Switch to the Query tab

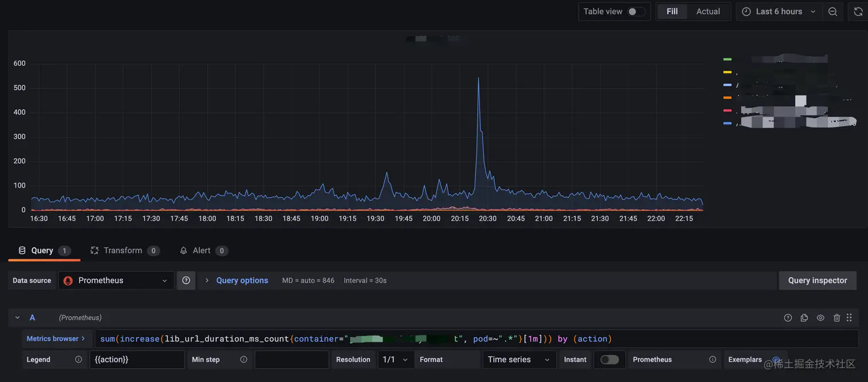pos(44,251)
